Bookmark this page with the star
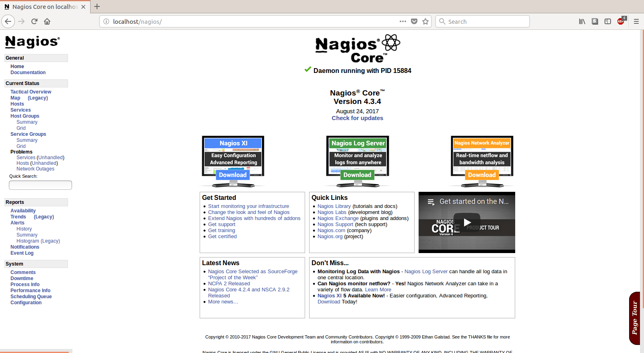Screen dimensions: 644x353 tap(425, 21)
